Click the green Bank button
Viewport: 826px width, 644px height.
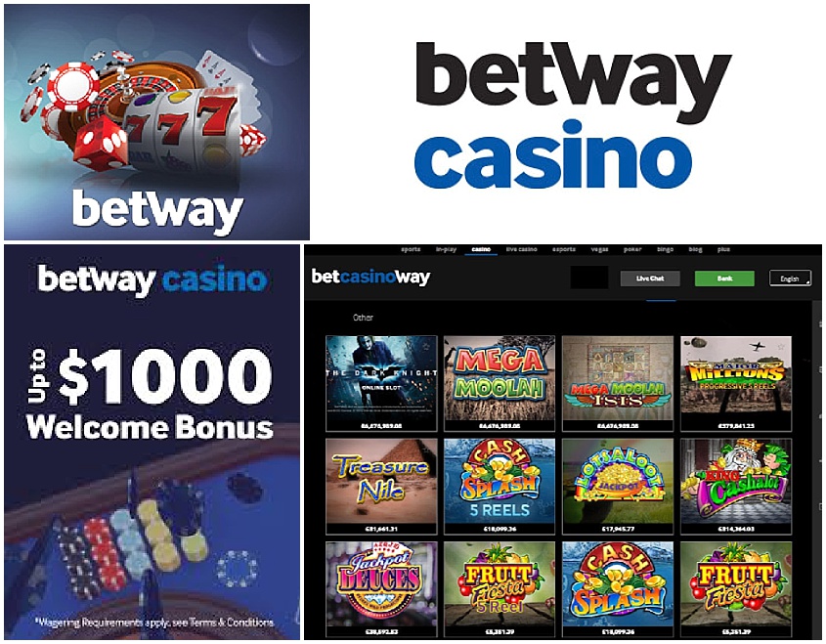coord(724,279)
